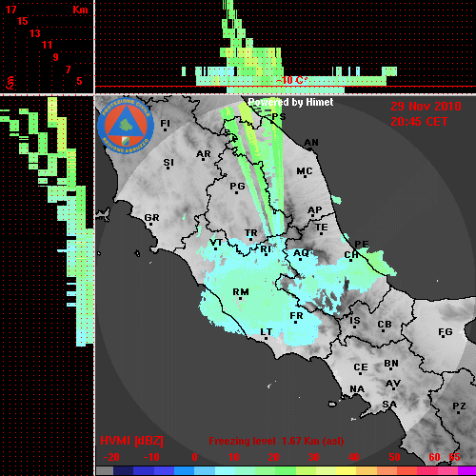Click the -10 C° isotherm label

click(292, 80)
